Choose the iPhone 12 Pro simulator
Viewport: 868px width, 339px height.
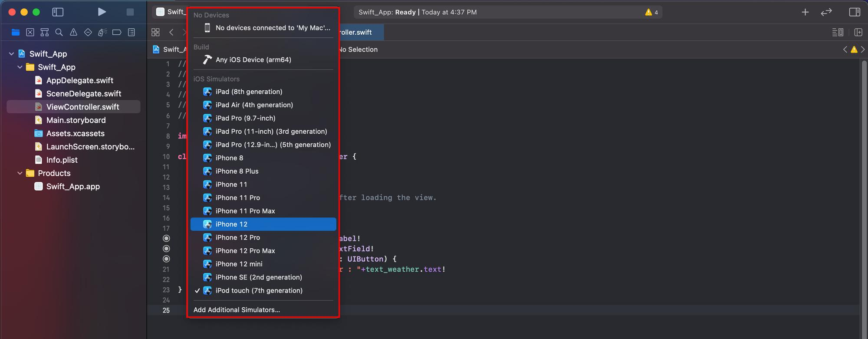[x=263, y=237]
